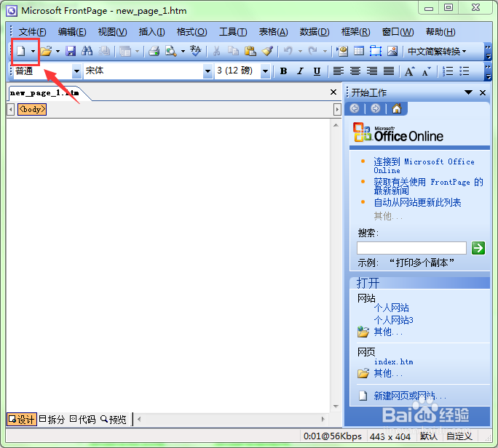Run the Spelling check icon
498x448 pixels.
click(x=195, y=51)
